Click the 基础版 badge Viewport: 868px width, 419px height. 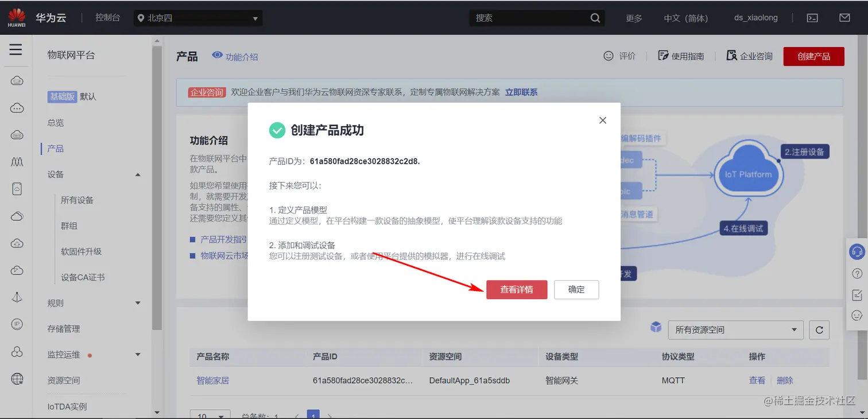pos(62,96)
